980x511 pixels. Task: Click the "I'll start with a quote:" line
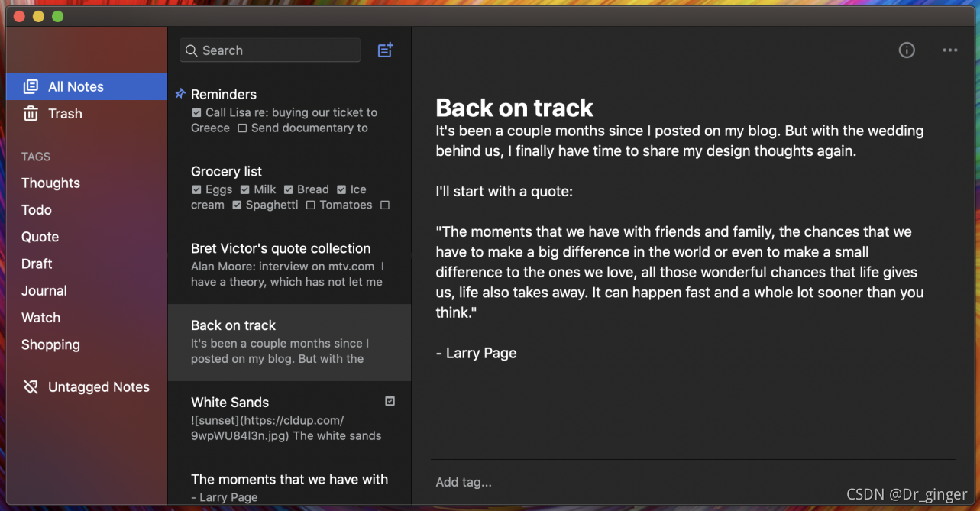click(504, 191)
